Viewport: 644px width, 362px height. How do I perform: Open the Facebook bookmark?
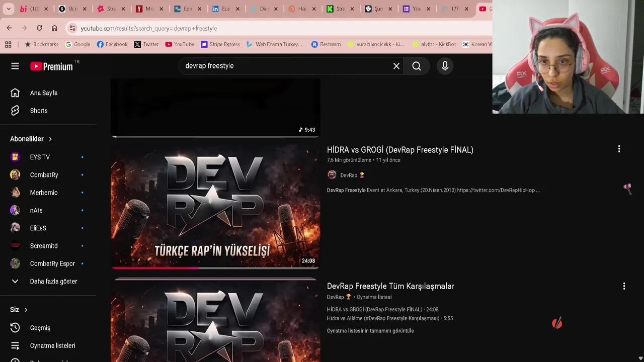[112, 44]
